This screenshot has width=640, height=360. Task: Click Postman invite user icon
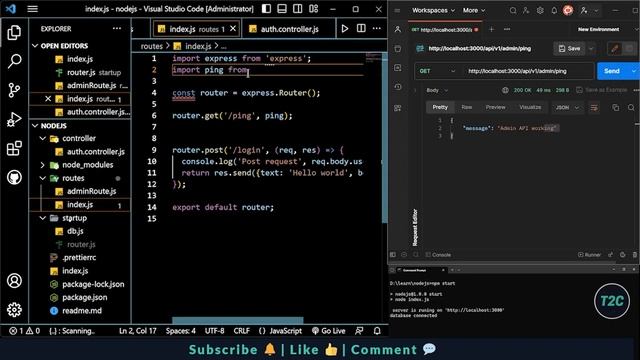pos(526,11)
